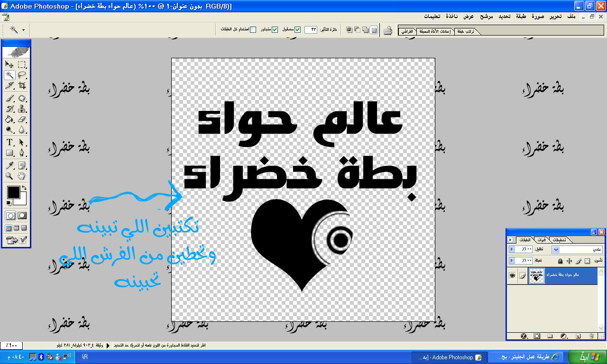Pick the Type tool in the toolbox

pyautogui.click(x=9, y=143)
